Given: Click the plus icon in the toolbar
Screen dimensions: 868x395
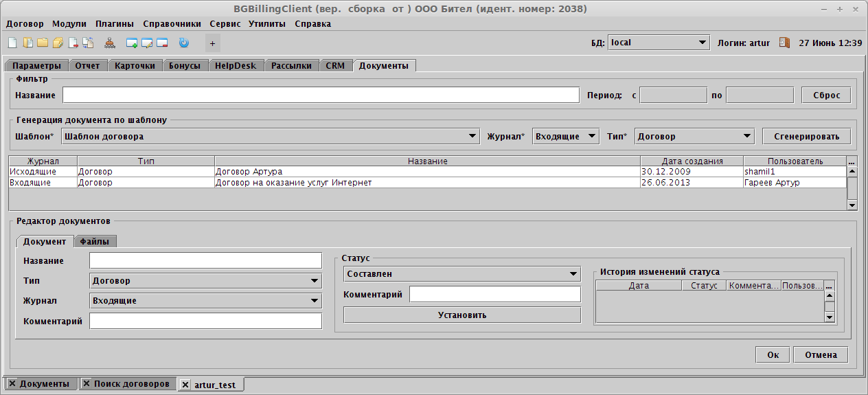Looking at the screenshot, I should [212, 43].
